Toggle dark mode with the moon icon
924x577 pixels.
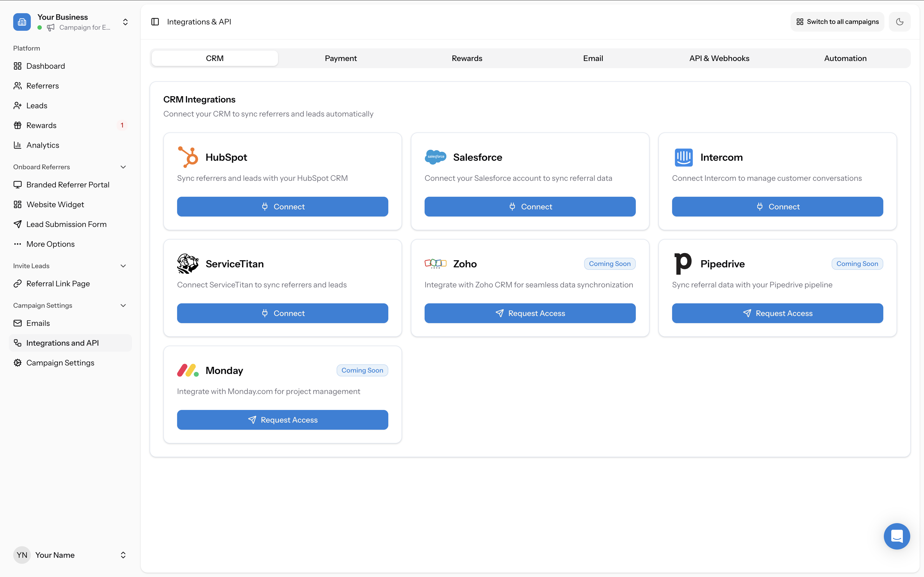(x=900, y=21)
